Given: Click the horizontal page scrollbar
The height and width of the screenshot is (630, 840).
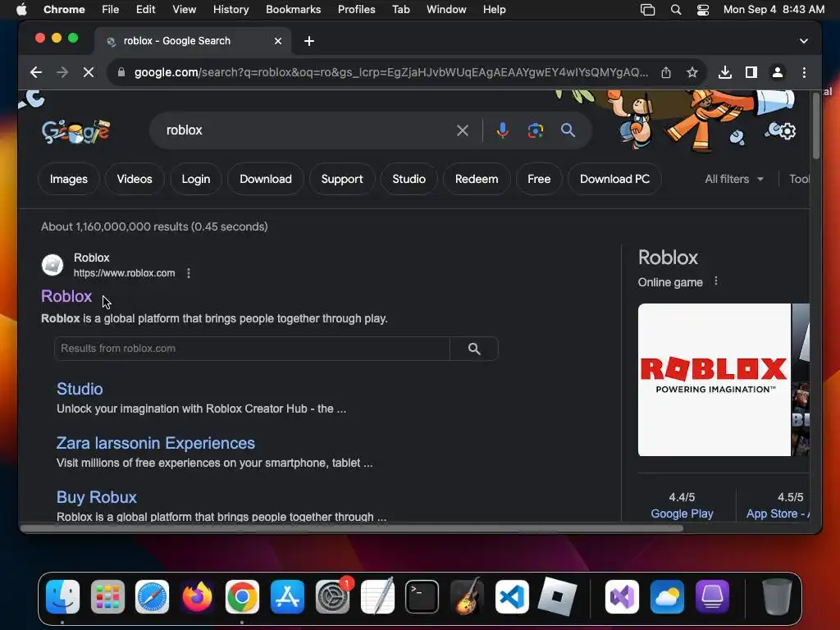Looking at the screenshot, I should pos(351,528).
